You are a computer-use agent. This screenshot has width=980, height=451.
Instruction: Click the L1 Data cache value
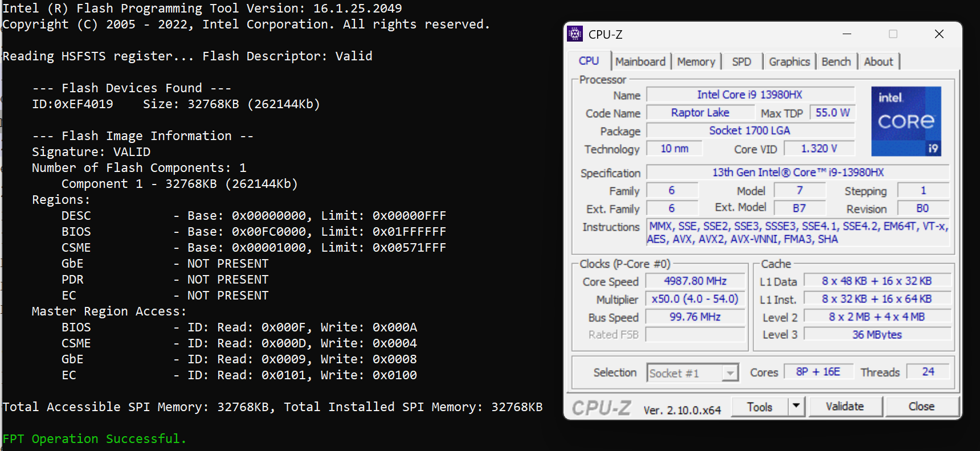tap(876, 281)
